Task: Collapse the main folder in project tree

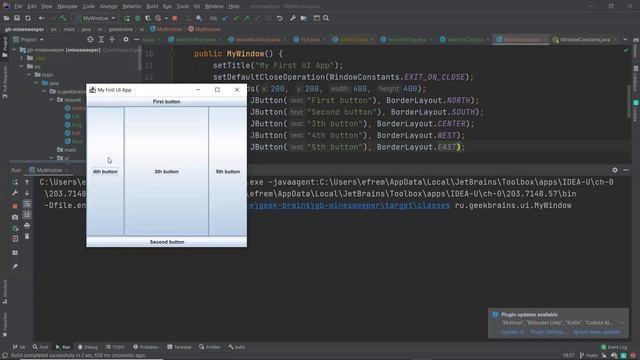Action: 29,75
